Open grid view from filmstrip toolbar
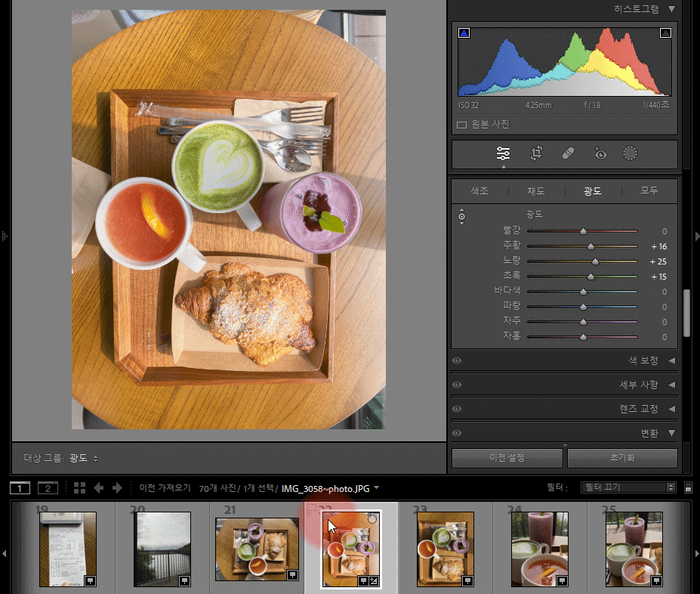Image resolution: width=700 pixels, height=594 pixels. pos(79,488)
